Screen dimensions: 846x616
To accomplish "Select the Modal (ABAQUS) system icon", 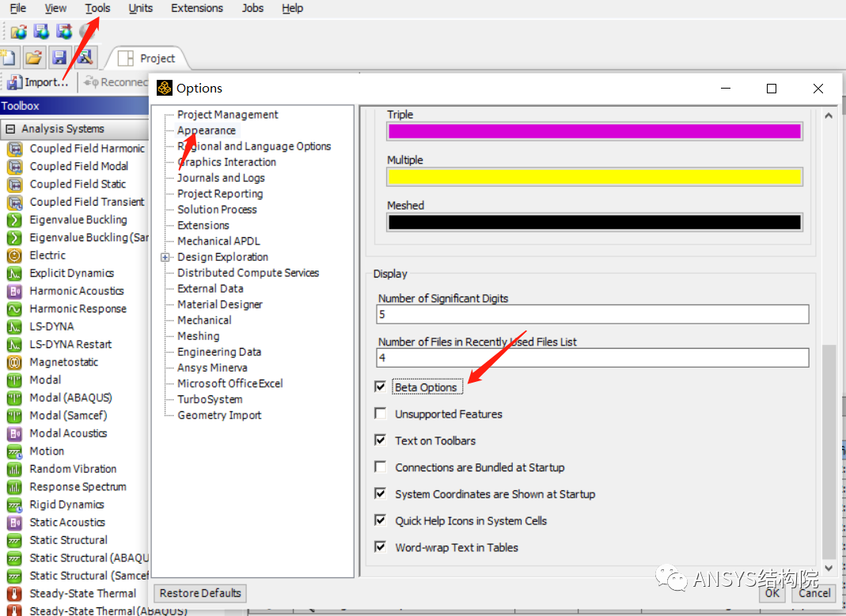I will [14, 398].
